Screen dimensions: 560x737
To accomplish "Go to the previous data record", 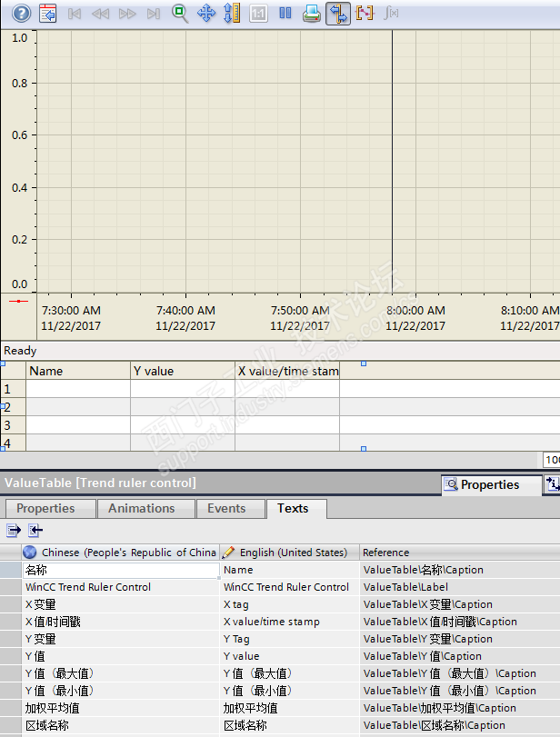I will point(100,14).
